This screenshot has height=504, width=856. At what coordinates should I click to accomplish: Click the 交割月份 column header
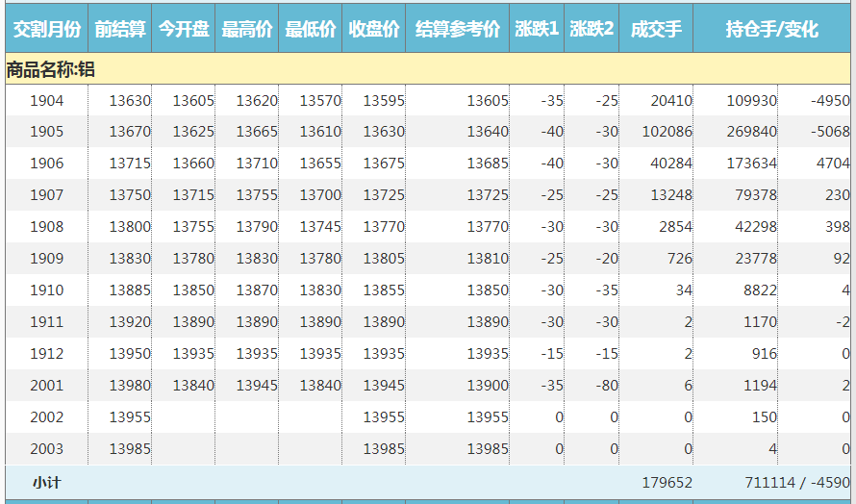click(46, 30)
